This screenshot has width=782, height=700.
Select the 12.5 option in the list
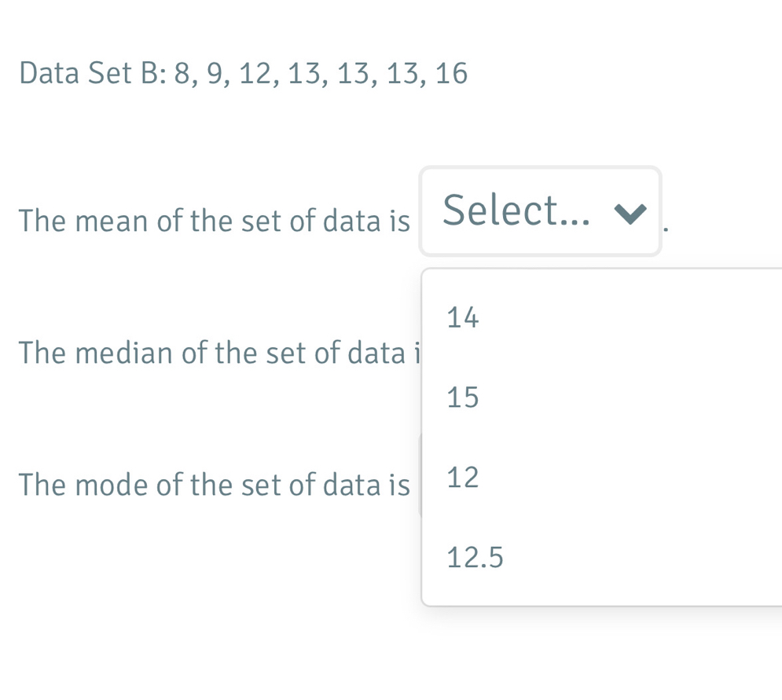click(475, 558)
